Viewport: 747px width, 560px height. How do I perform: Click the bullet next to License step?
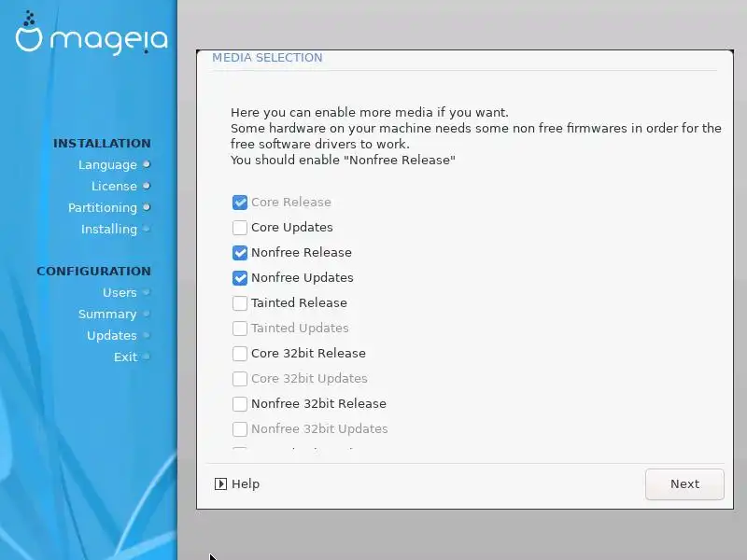(x=147, y=186)
